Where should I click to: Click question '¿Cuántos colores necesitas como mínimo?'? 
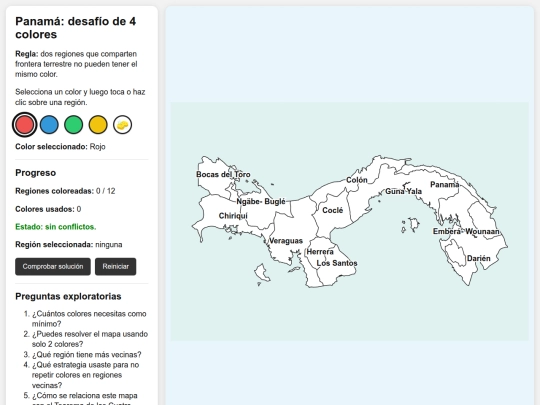click(x=89, y=319)
